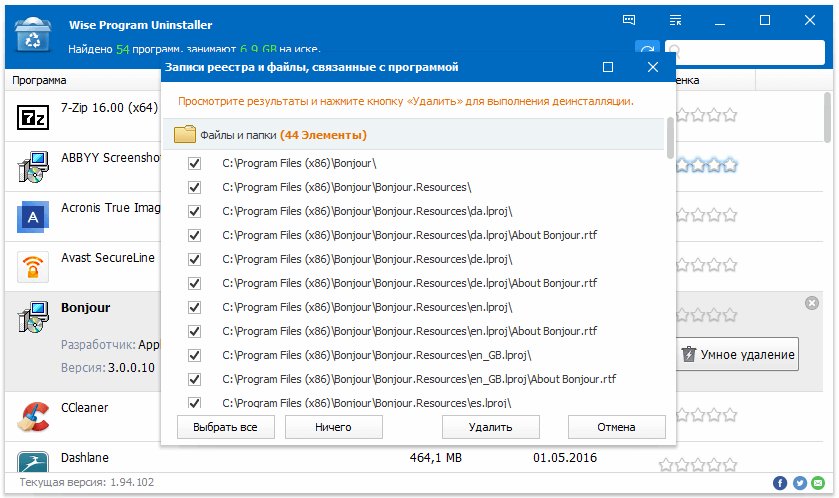Share via the Twitter icon

coord(799,483)
